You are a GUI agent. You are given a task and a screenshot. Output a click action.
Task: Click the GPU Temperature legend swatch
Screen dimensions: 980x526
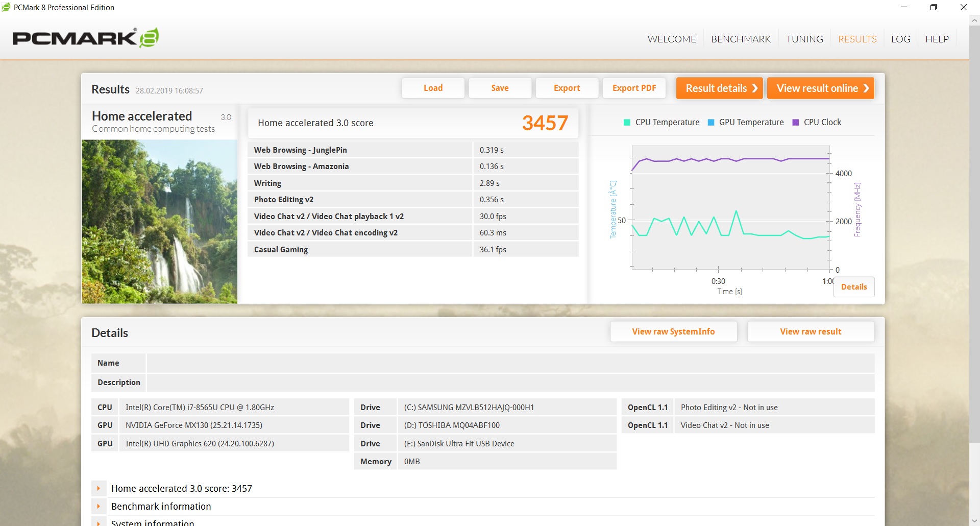(711, 123)
